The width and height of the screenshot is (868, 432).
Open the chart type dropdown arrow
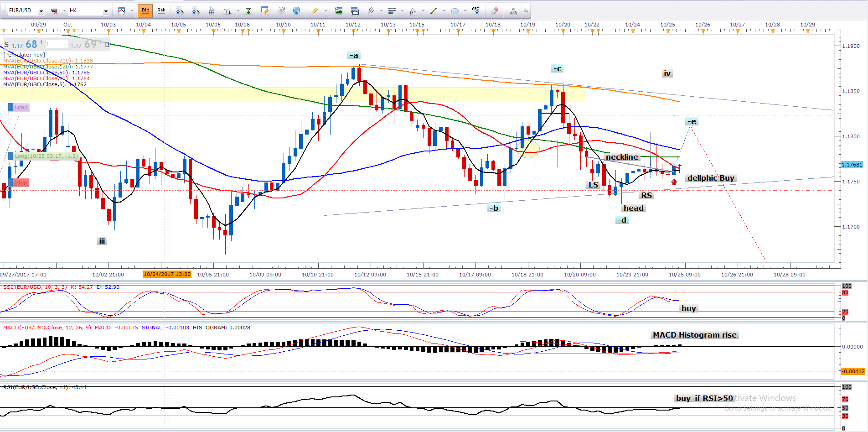click(132, 11)
